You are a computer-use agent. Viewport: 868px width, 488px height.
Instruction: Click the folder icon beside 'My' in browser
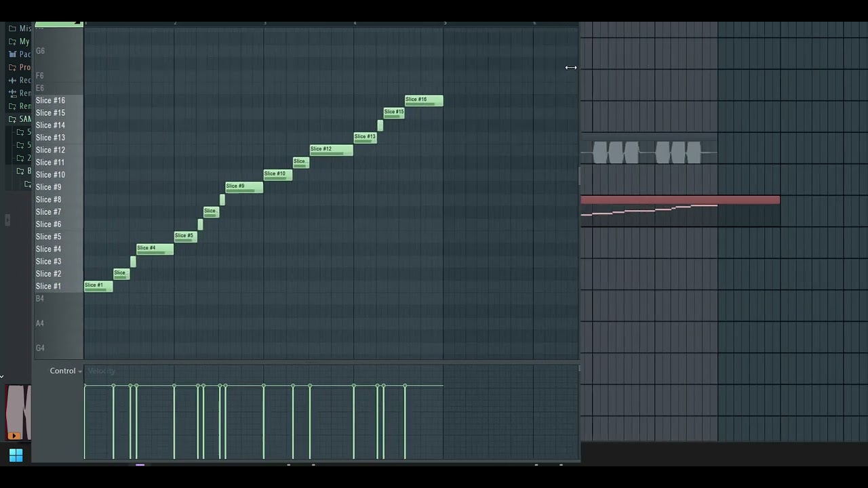12,41
